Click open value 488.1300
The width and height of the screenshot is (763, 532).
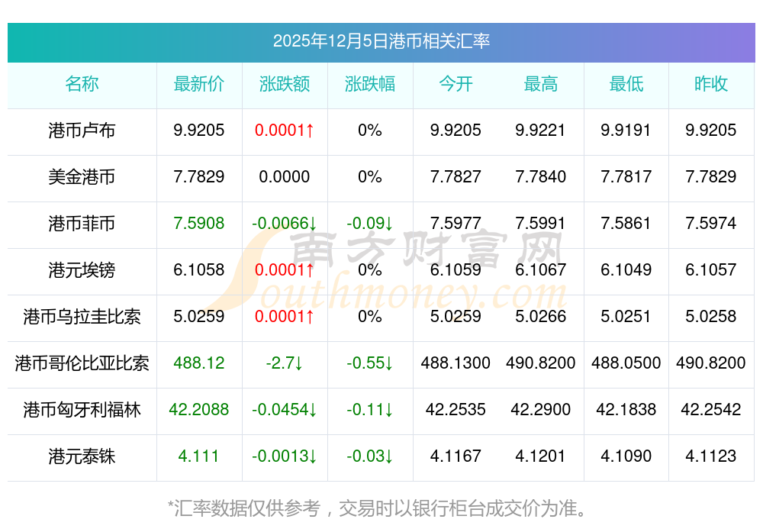456,363
